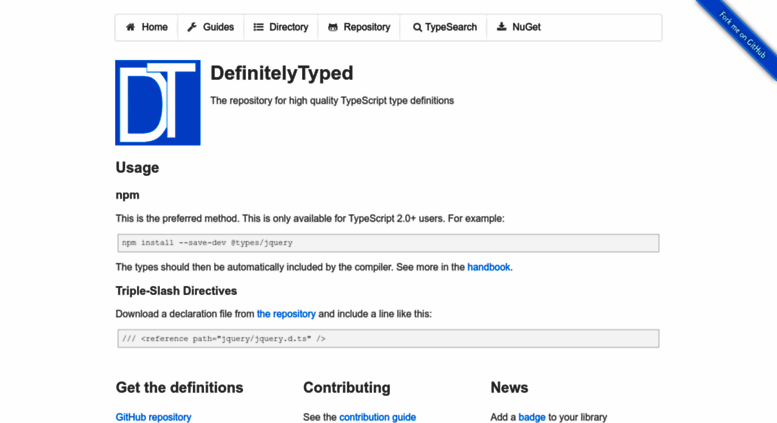
Task: Click the reference path code block
Action: pos(388,339)
